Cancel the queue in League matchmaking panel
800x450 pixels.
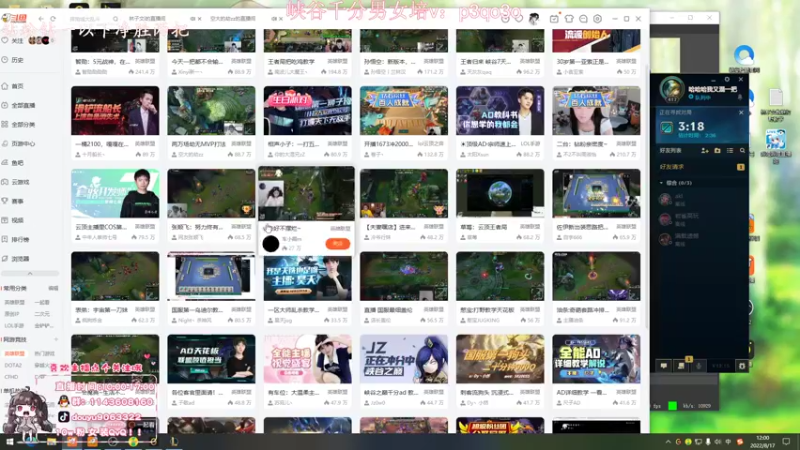click(x=741, y=112)
